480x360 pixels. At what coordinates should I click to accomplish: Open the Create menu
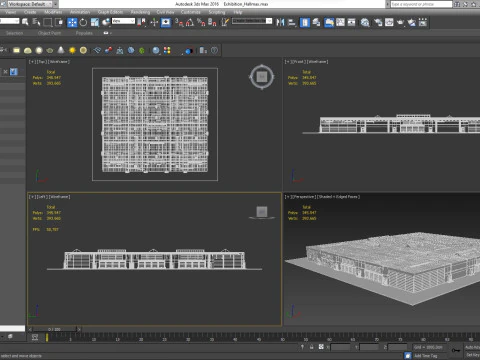click(x=30, y=12)
